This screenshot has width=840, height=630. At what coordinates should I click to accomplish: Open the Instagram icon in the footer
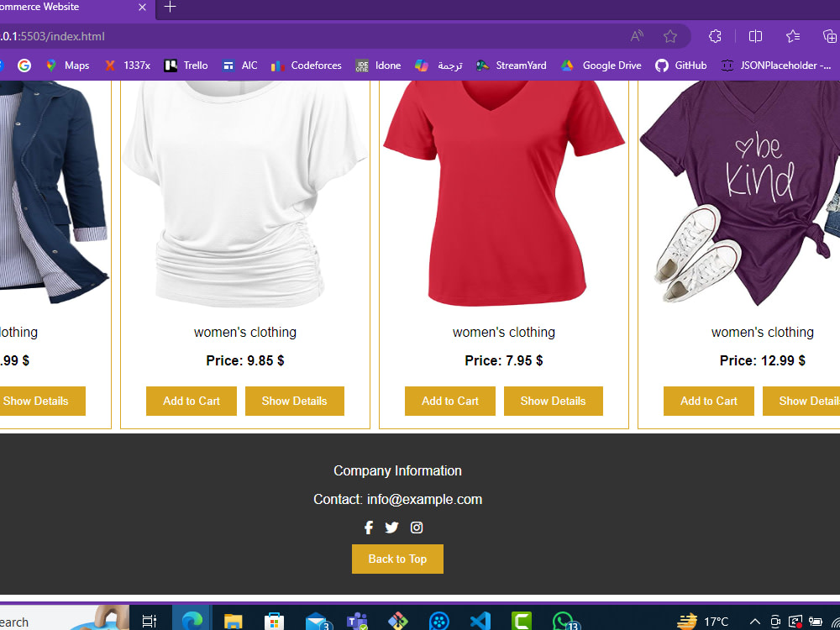417,528
